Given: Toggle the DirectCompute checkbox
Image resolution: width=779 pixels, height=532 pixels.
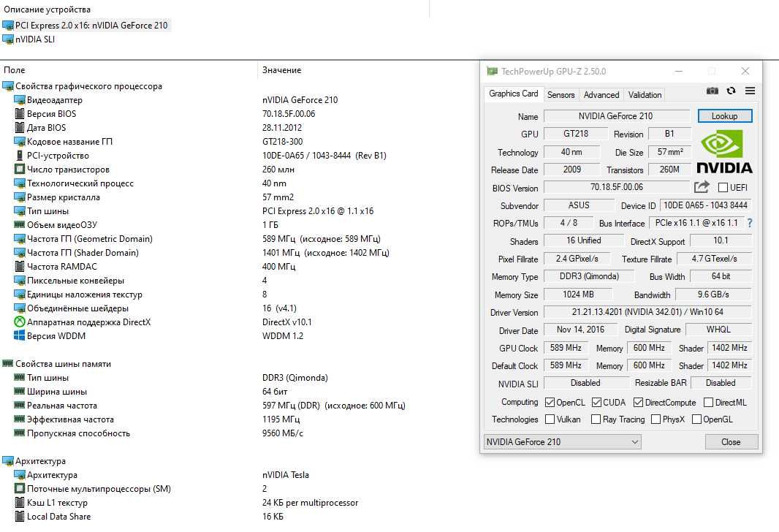Looking at the screenshot, I should [x=639, y=403].
